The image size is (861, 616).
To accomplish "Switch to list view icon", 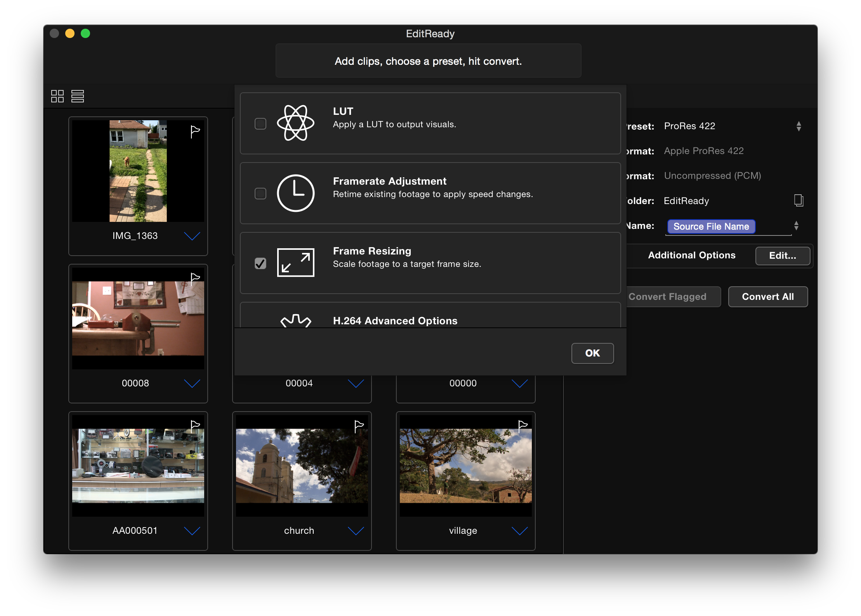I will click(78, 96).
